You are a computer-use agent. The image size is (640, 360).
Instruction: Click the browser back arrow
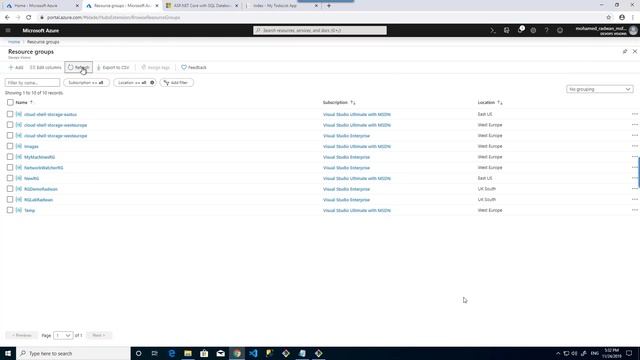pos(7,18)
